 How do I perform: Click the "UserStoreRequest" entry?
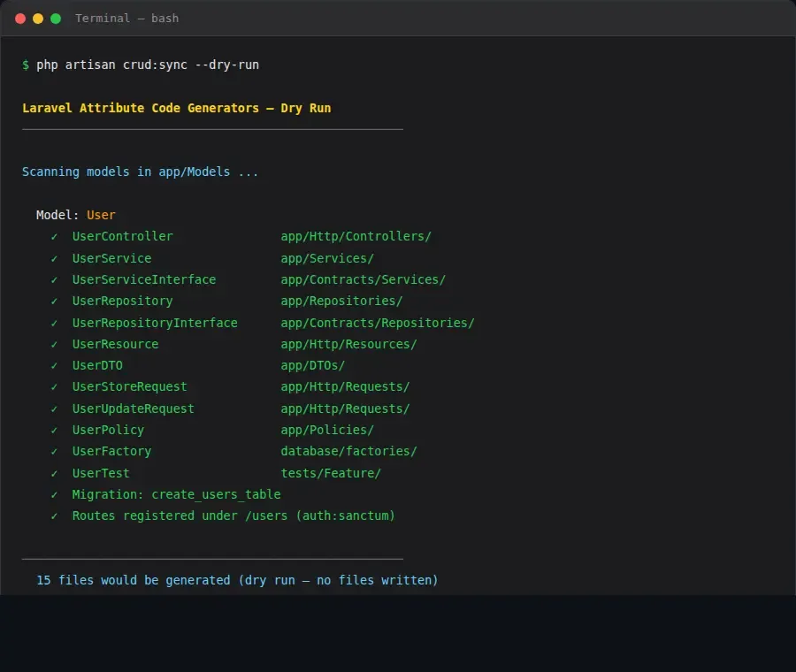click(129, 386)
